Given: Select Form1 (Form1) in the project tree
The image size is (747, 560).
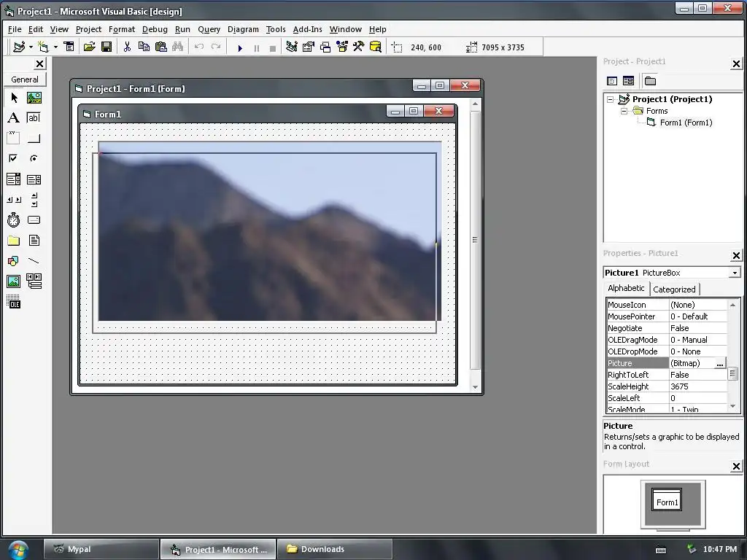Looking at the screenshot, I should 686,122.
